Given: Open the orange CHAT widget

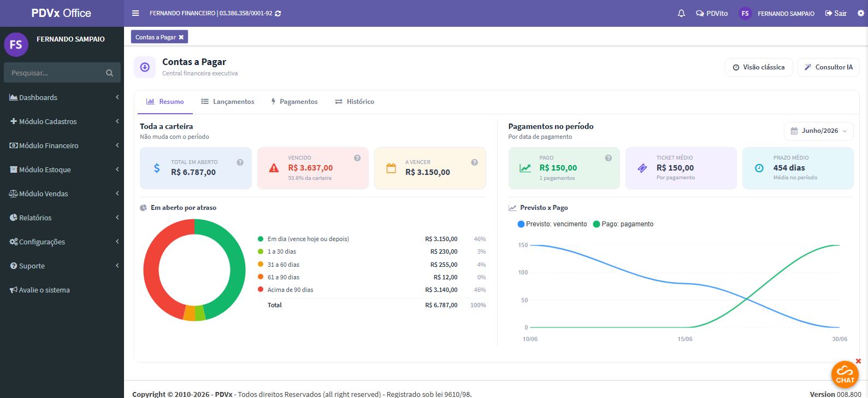Looking at the screenshot, I should click(x=845, y=375).
